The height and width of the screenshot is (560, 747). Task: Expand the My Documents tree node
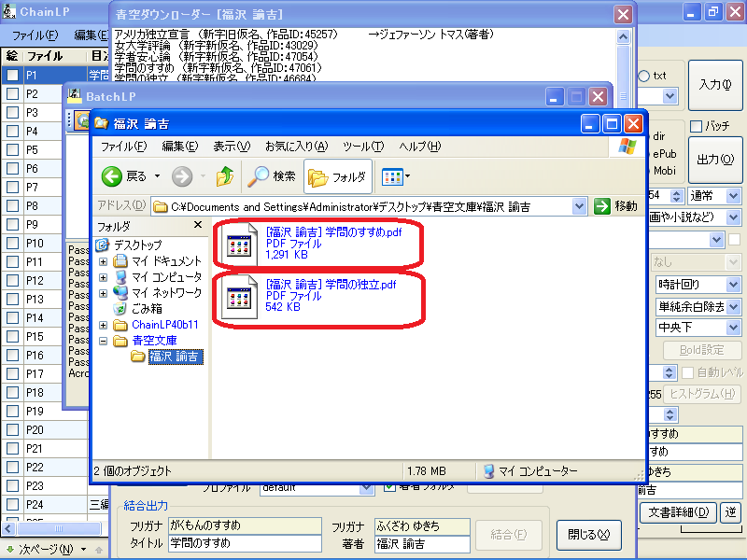click(103, 261)
